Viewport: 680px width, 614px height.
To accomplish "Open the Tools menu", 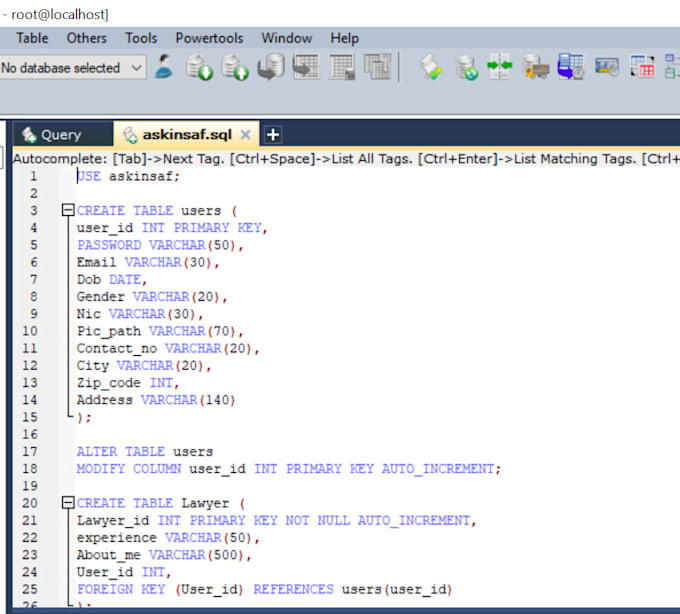I will [x=141, y=38].
